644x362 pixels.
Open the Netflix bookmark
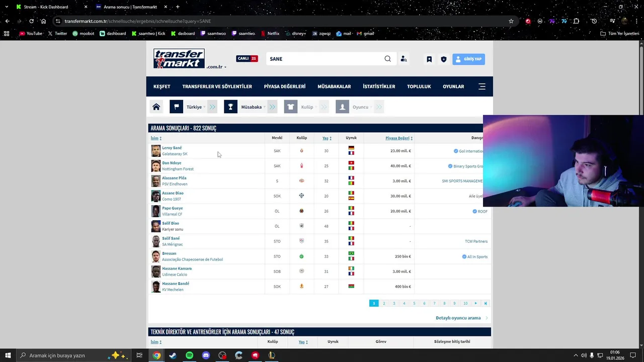coord(270,34)
